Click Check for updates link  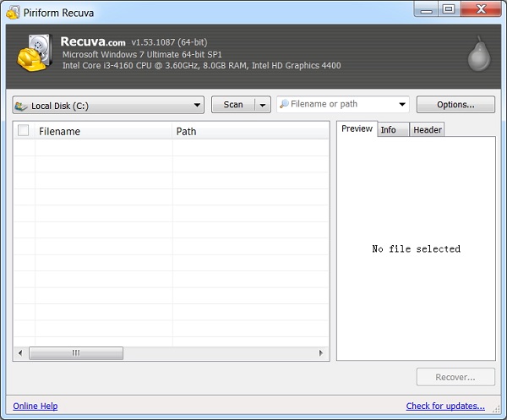click(x=445, y=406)
